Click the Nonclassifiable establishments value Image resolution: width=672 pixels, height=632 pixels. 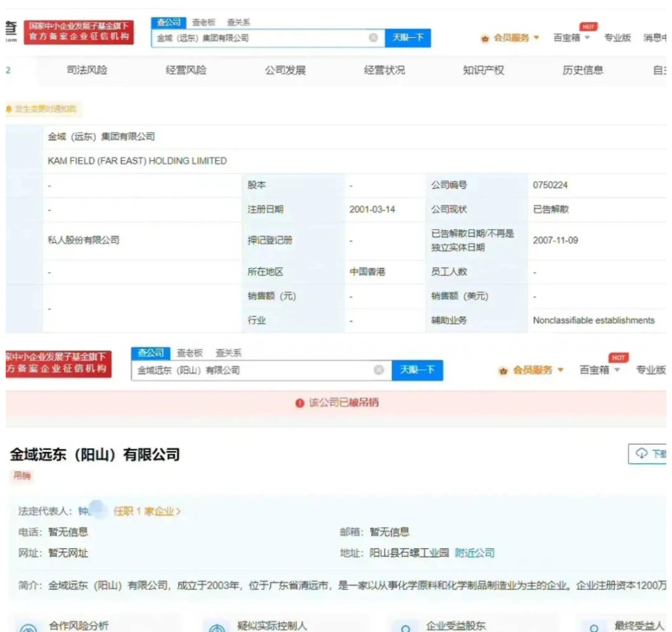pyautogui.click(x=594, y=320)
